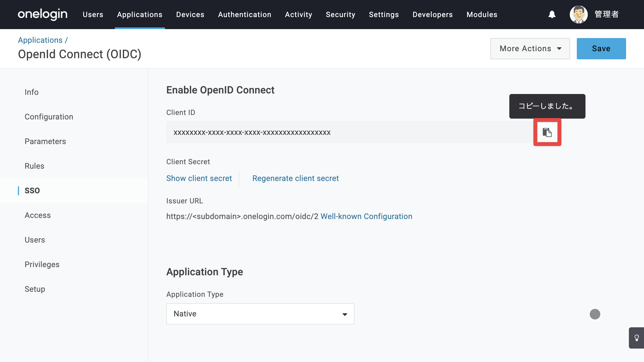Switch to the Privileges tab
This screenshot has width=644, height=362.
(x=42, y=265)
